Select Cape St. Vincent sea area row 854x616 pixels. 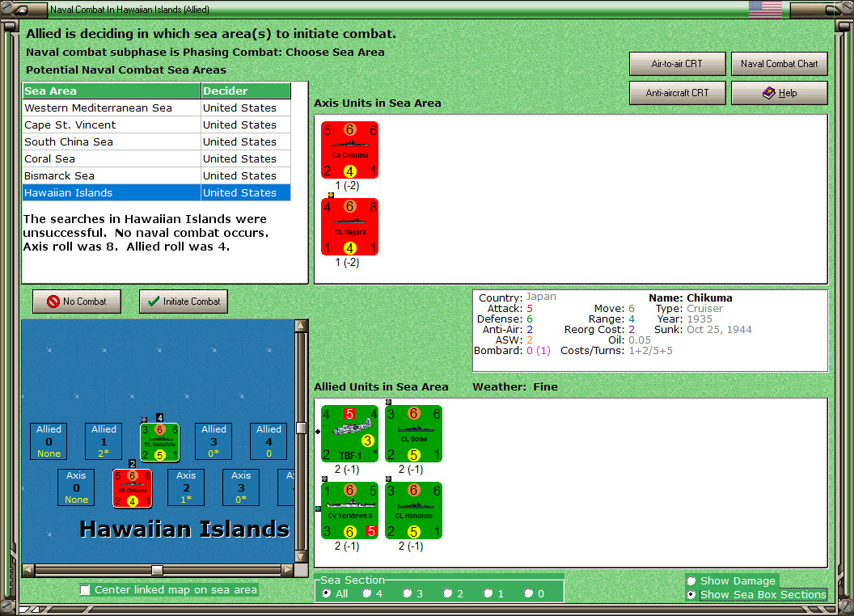click(156, 124)
